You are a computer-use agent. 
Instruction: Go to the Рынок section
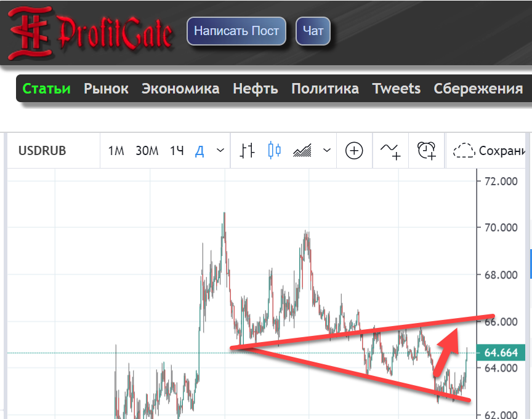[x=106, y=89]
